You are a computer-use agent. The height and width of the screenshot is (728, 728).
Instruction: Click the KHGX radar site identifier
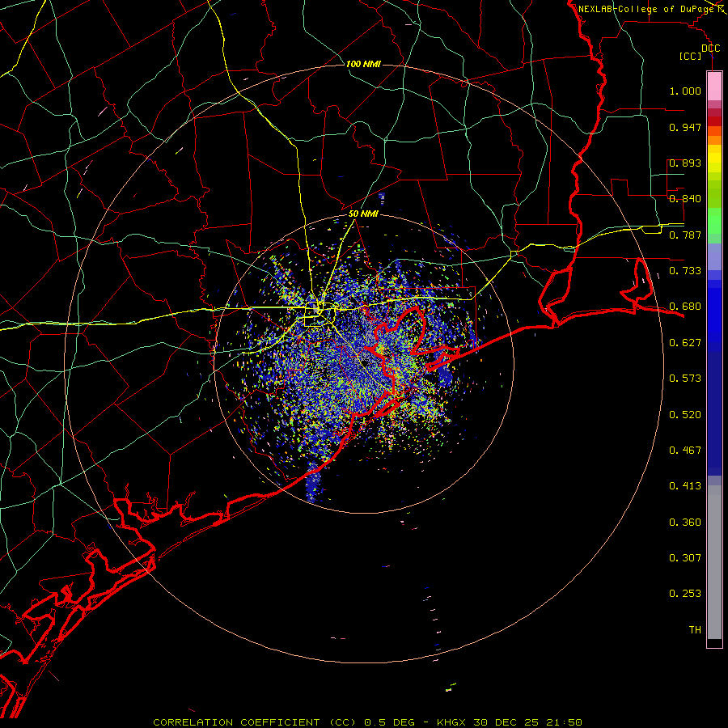(x=451, y=722)
